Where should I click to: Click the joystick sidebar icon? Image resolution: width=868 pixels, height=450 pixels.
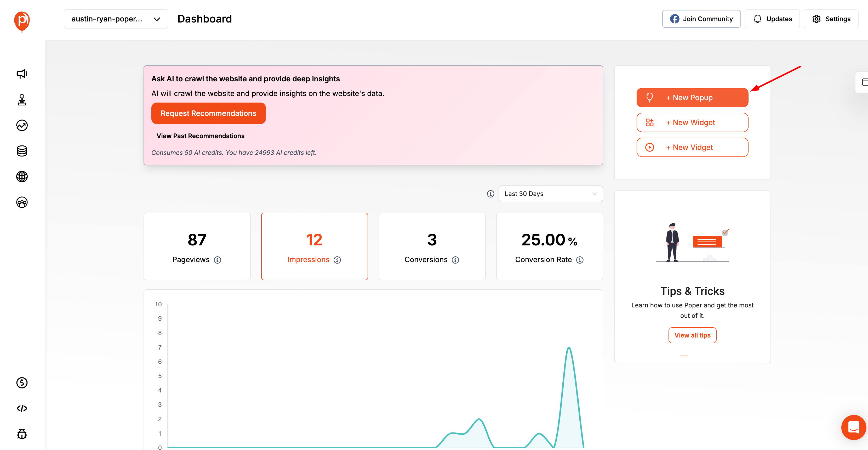[x=22, y=100]
